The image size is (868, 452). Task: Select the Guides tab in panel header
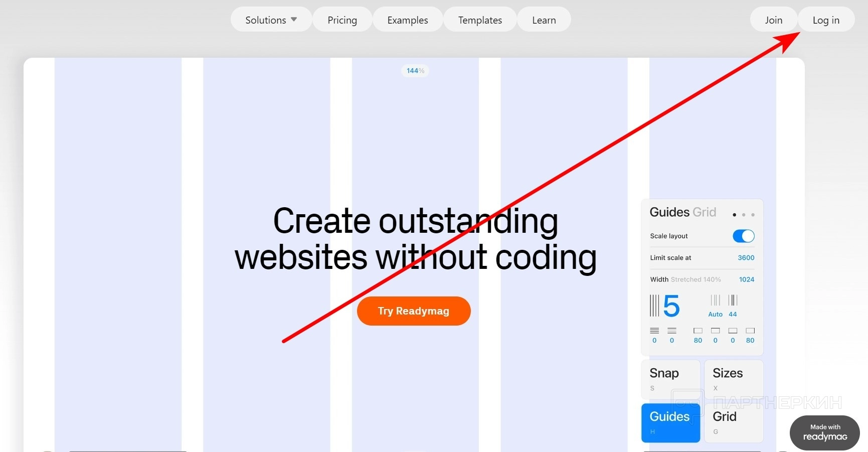(x=669, y=212)
